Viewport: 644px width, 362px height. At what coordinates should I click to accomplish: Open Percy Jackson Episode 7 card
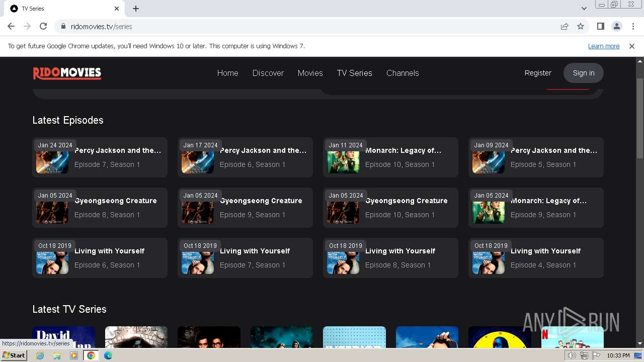pyautogui.click(x=100, y=157)
